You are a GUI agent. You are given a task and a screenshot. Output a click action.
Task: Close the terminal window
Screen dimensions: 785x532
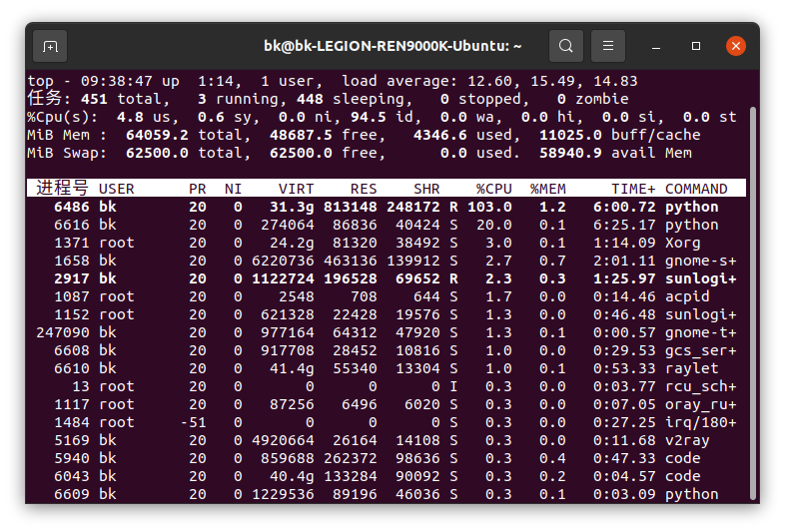click(x=736, y=46)
